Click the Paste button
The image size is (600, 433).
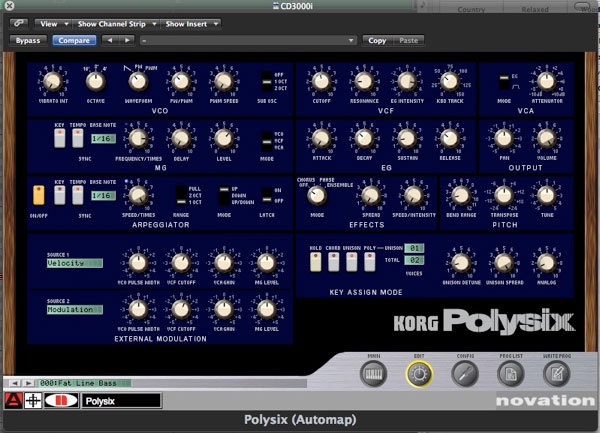point(409,40)
